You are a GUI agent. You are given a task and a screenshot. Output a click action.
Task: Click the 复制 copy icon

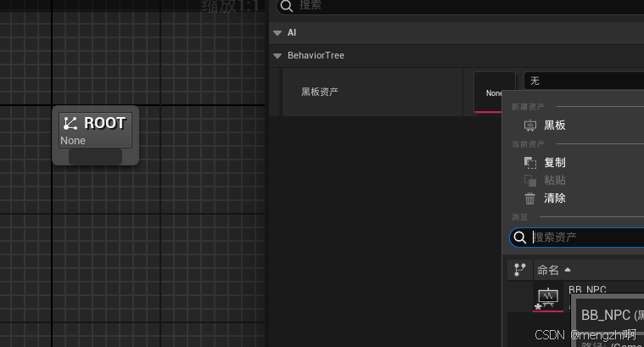click(x=530, y=163)
